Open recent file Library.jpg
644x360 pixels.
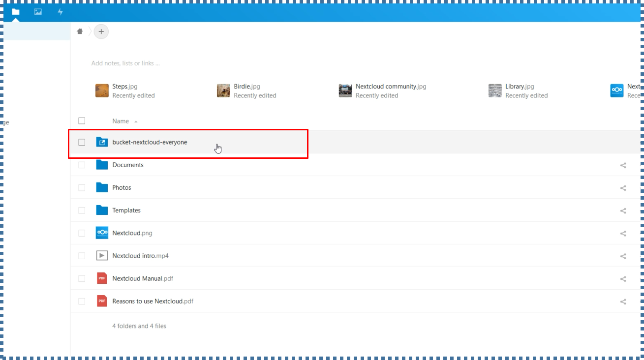[x=518, y=90]
